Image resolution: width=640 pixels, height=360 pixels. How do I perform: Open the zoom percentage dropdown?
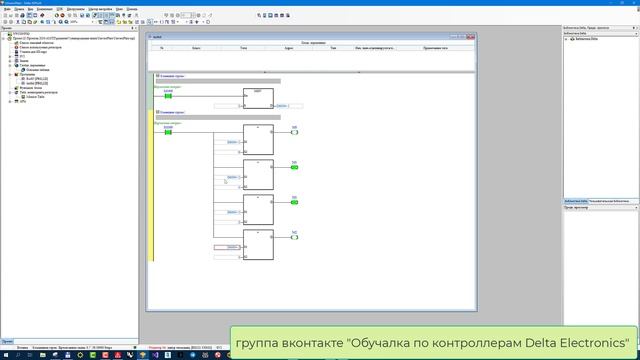[x=93, y=22]
